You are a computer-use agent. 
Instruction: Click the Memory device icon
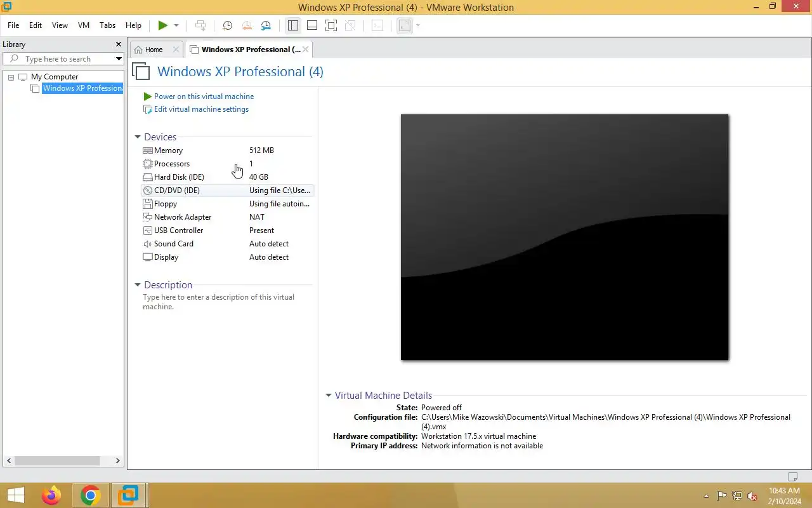(148, 150)
